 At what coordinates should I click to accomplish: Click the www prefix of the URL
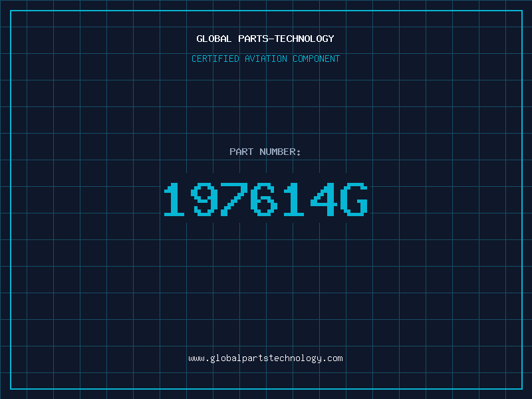tap(196, 359)
